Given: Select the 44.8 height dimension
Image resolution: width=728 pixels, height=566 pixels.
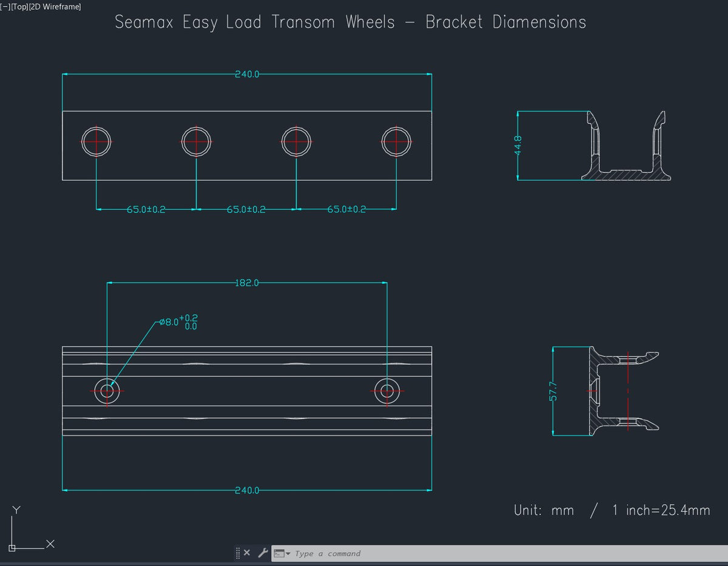Looking at the screenshot, I should (x=518, y=145).
